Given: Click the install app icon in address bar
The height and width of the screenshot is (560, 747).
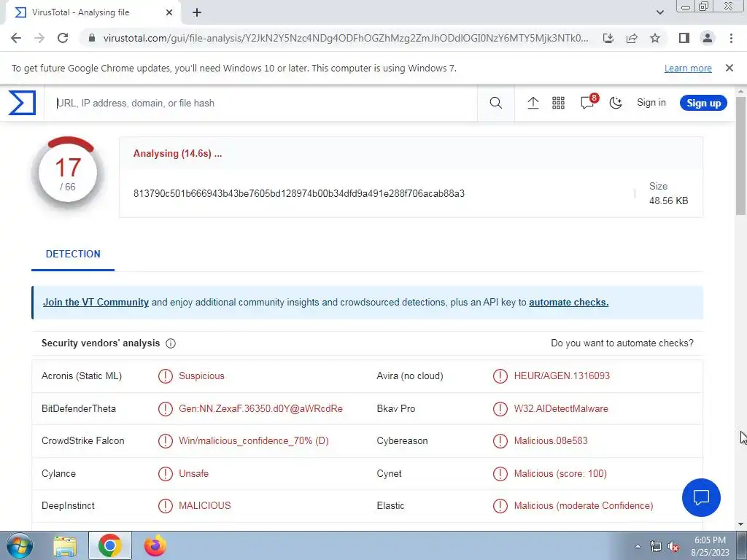Looking at the screenshot, I should (608, 38).
